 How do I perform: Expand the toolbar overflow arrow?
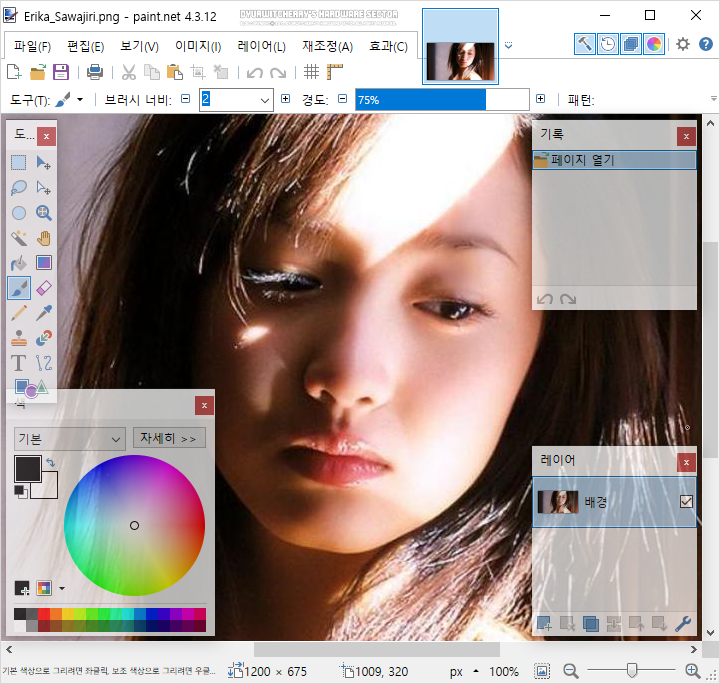[713, 99]
